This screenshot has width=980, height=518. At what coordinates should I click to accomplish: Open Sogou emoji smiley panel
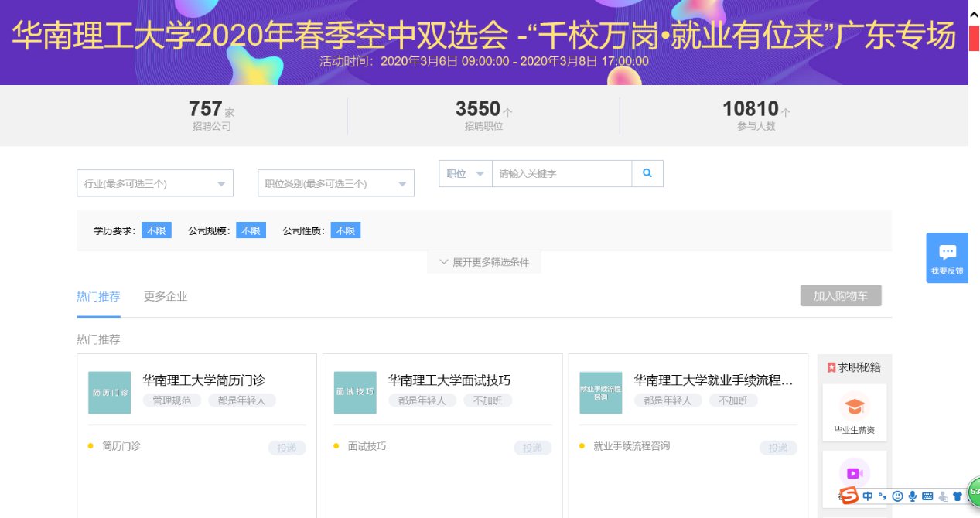[897, 496]
